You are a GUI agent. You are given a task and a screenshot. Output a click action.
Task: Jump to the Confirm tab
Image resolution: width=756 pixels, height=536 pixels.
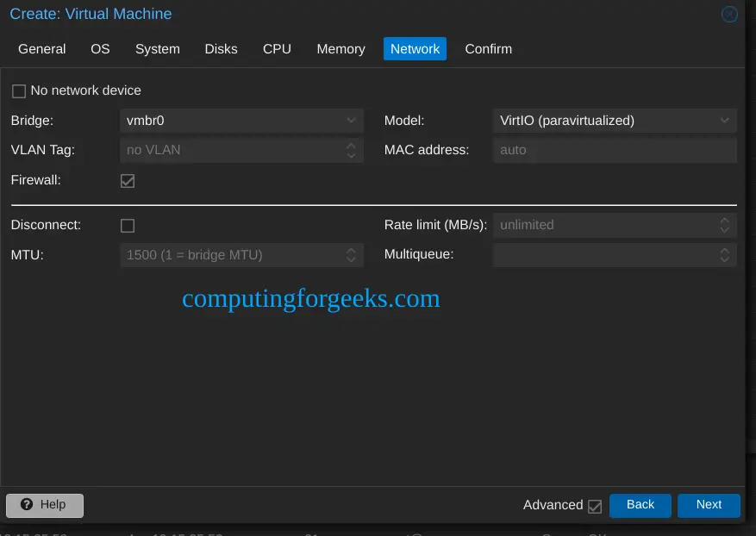click(x=489, y=48)
